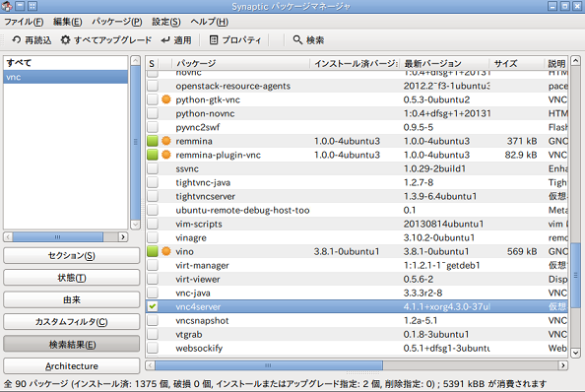Select the ubuntu-remote-debug-host-too package row
585x392 pixels.
click(357, 210)
